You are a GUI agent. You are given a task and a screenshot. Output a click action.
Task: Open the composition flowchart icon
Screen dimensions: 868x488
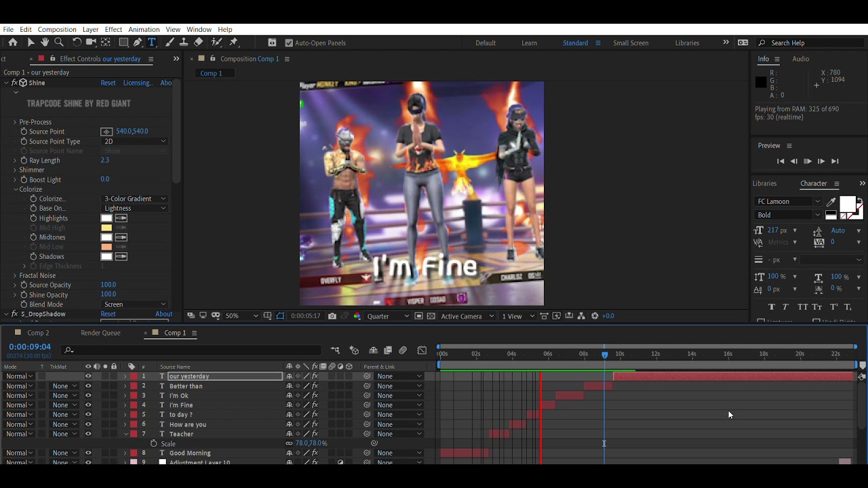581,316
